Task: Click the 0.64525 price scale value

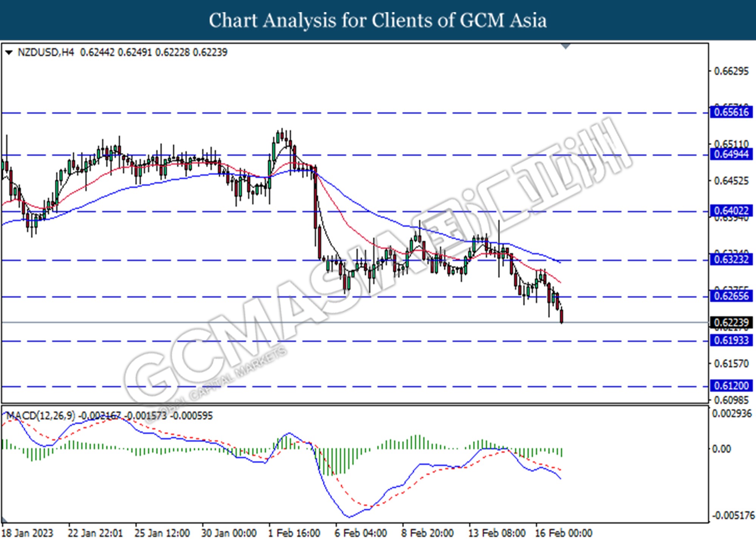Action: (731, 181)
